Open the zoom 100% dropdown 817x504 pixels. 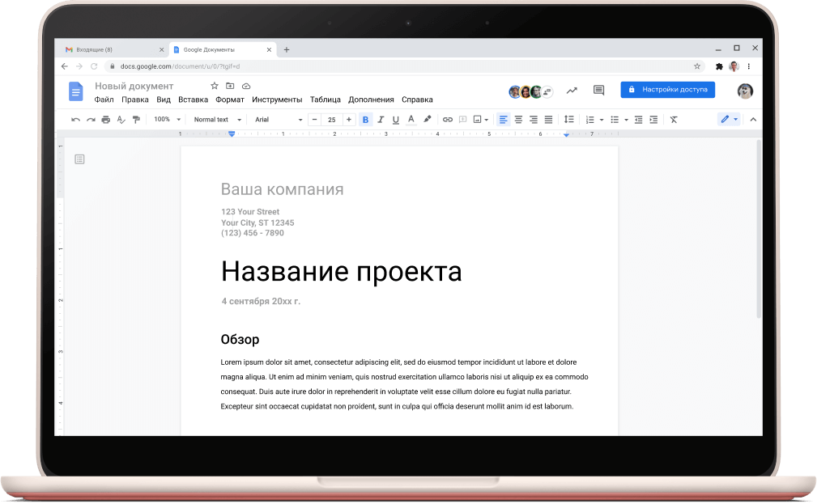[167, 120]
